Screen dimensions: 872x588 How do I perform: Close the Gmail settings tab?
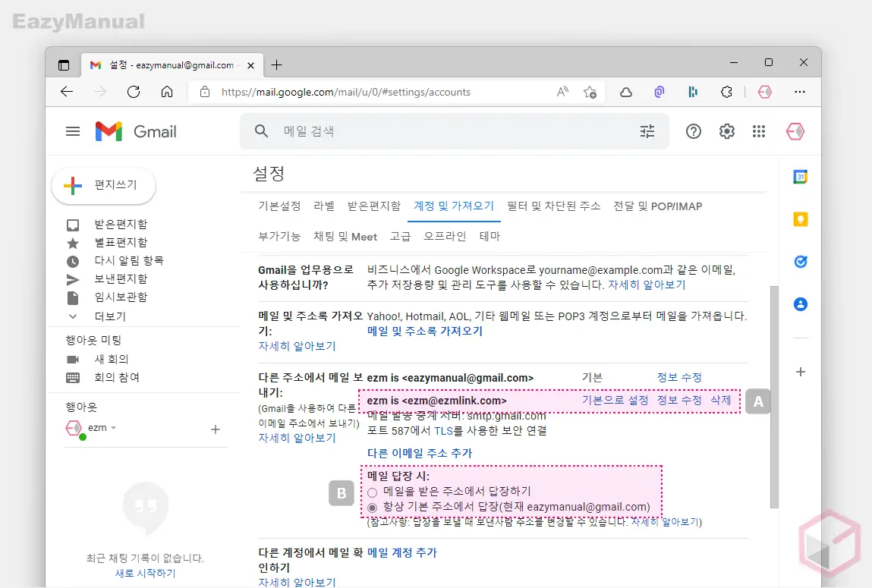tap(250, 65)
